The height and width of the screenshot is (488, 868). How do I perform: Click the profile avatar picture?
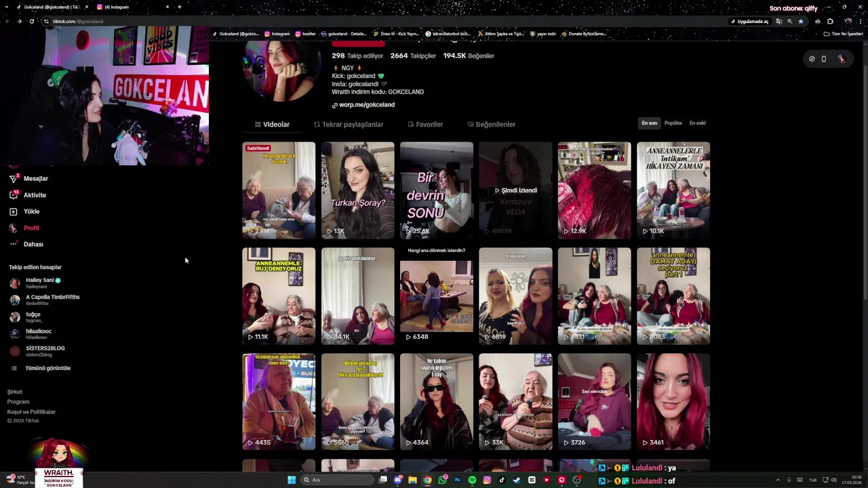(x=282, y=70)
